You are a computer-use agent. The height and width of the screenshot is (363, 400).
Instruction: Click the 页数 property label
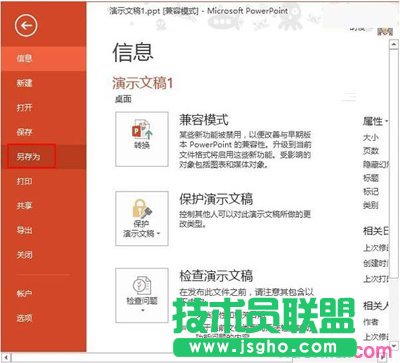click(x=371, y=151)
